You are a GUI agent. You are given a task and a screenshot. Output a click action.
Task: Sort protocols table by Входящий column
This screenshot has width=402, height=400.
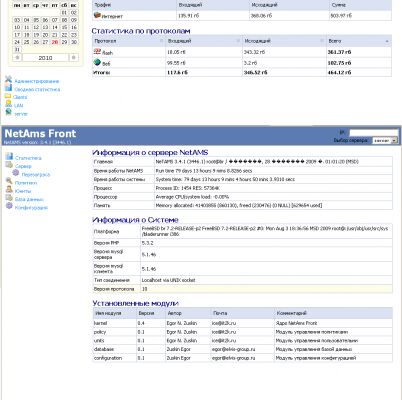point(204,41)
